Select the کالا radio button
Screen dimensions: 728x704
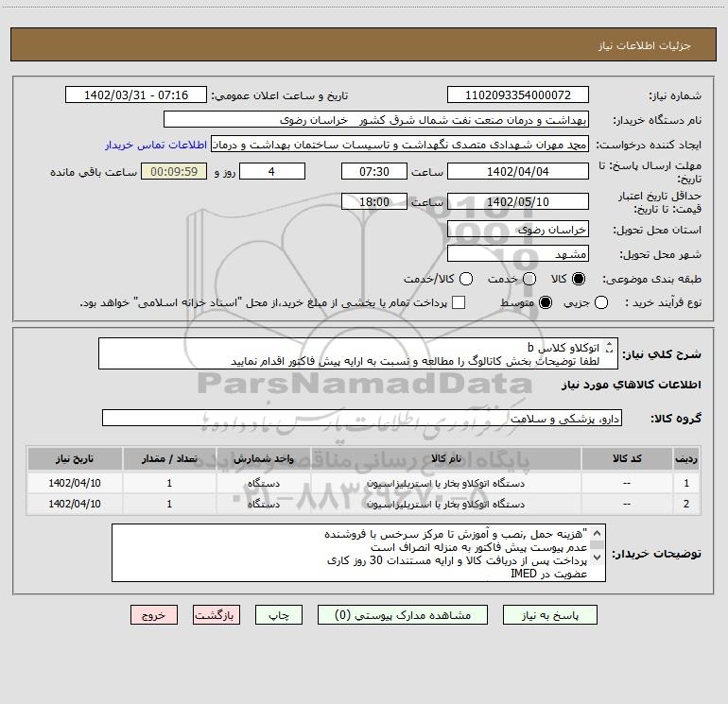coord(579,279)
